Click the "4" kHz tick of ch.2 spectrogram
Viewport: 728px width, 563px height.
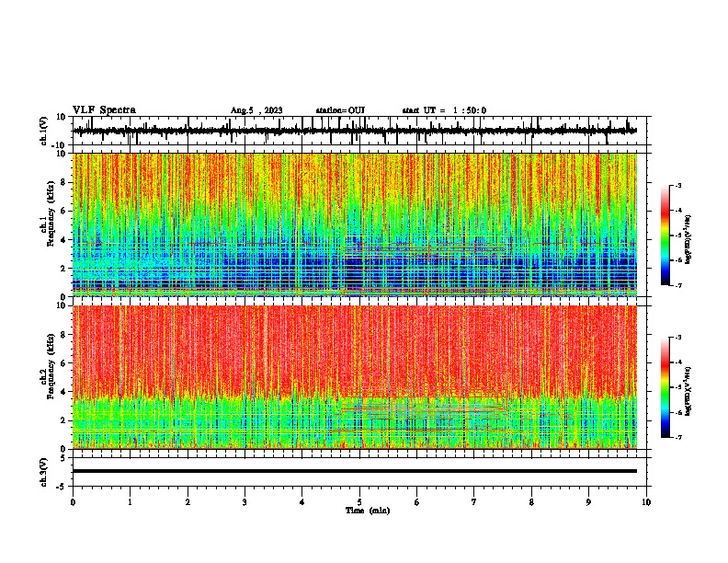64,392
